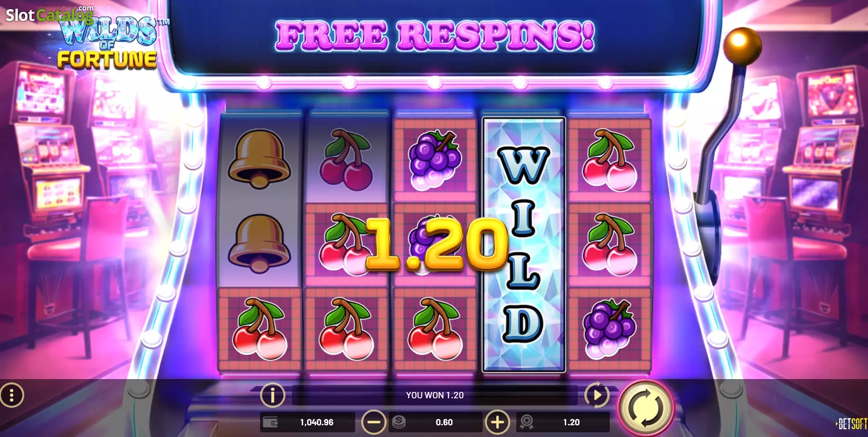The width and height of the screenshot is (868, 437).
Task: Increase coin value with the plus button
Action: click(497, 422)
